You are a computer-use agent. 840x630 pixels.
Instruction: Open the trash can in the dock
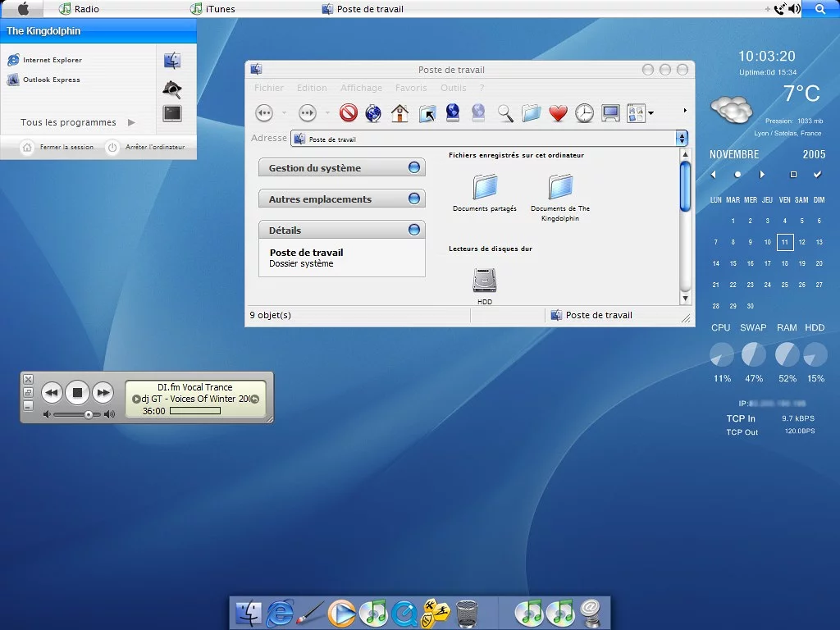pyautogui.click(x=467, y=612)
